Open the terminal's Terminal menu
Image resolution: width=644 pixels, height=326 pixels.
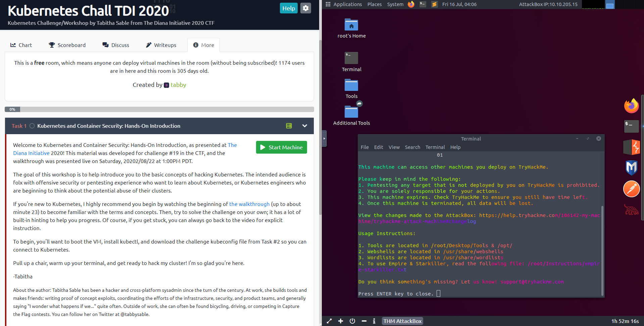(x=435, y=147)
